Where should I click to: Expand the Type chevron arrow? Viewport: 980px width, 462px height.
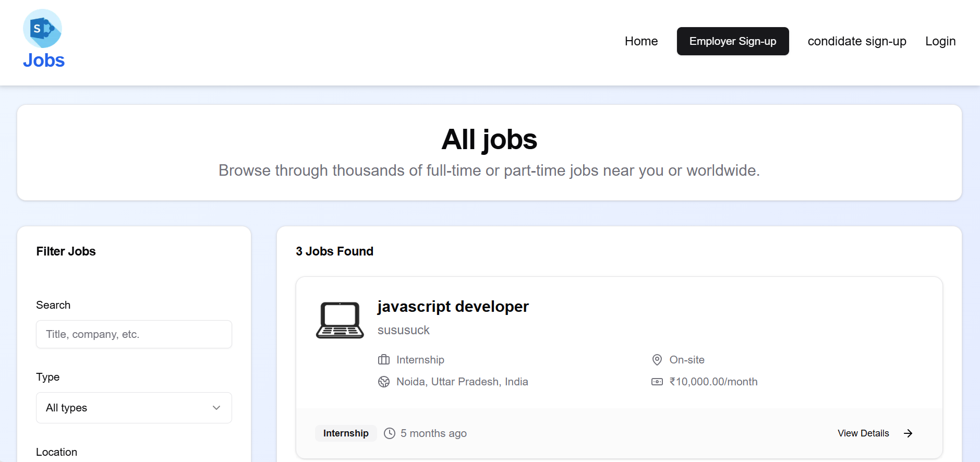216,408
